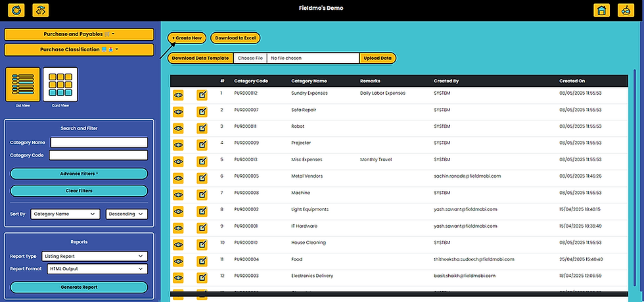
Task: View the Metal Vendors record
Action: 178,178
